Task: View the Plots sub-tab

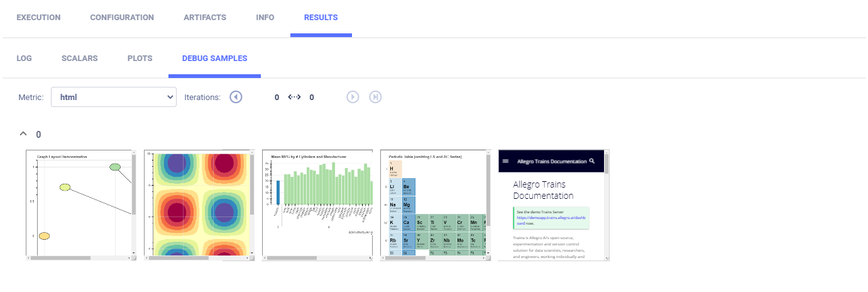Action: (140, 59)
